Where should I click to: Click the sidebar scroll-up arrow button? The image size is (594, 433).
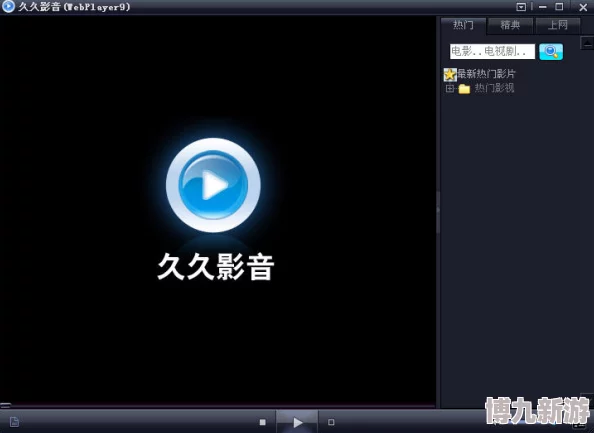click(587, 43)
